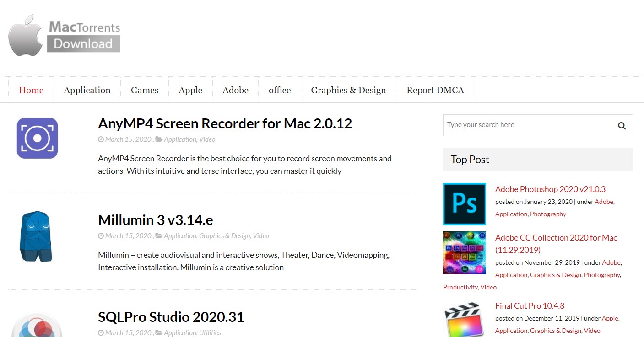The height and width of the screenshot is (337, 644).
Task: Open the Final Cut Pro clapperboard thumbnail
Action: point(465,319)
